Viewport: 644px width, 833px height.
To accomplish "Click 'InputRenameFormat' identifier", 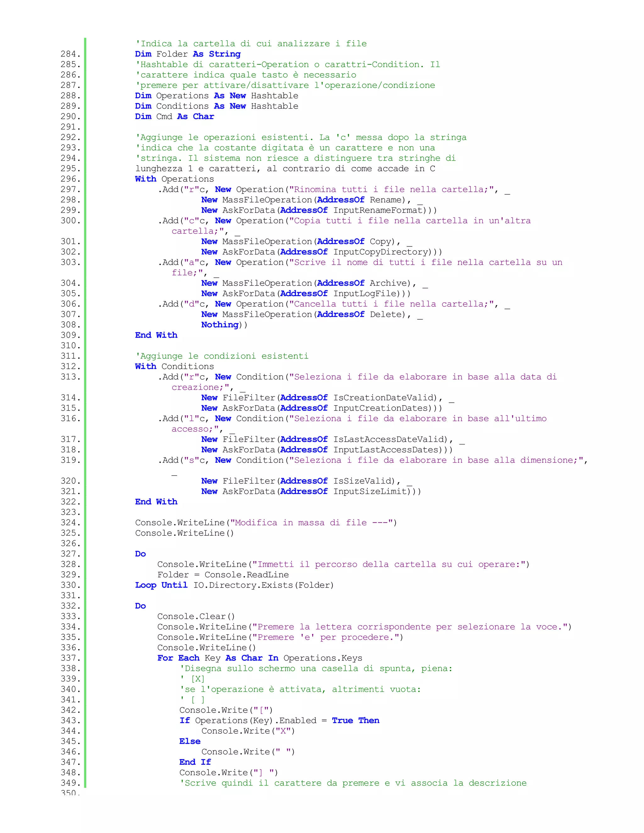I will (x=378, y=210).
